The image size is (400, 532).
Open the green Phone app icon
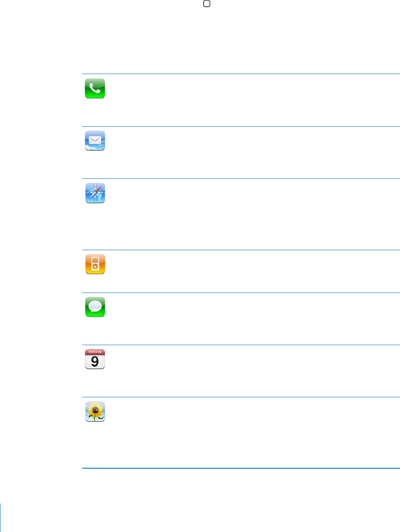point(95,89)
